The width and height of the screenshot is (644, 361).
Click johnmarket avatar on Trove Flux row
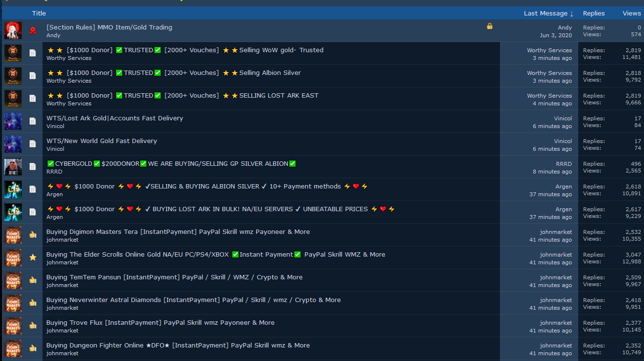point(13,326)
